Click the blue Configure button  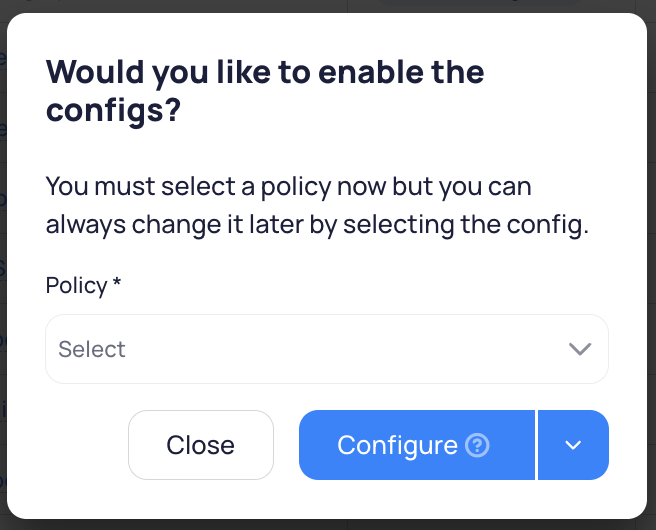tap(417, 445)
